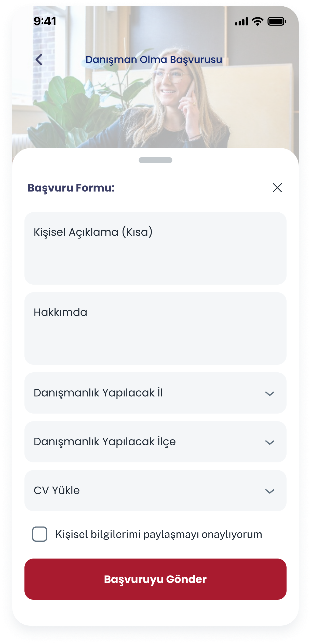Viewport: 311px width, 644px height.
Task: Focus the Kişisel Açıklama (Kısa) text field
Action: pyautogui.click(x=155, y=248)
